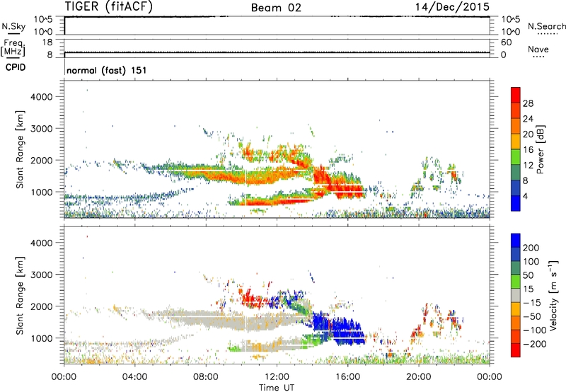Click the '4000' tick on the power panel
This screenshot has height=392, width=566.
tap(42, 97)
